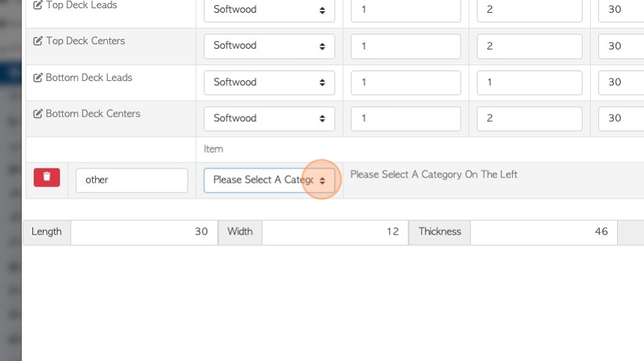Expand the Please Select A Category dropdown
Viewport: 644px width, 361px height.
tap(270, 180)
